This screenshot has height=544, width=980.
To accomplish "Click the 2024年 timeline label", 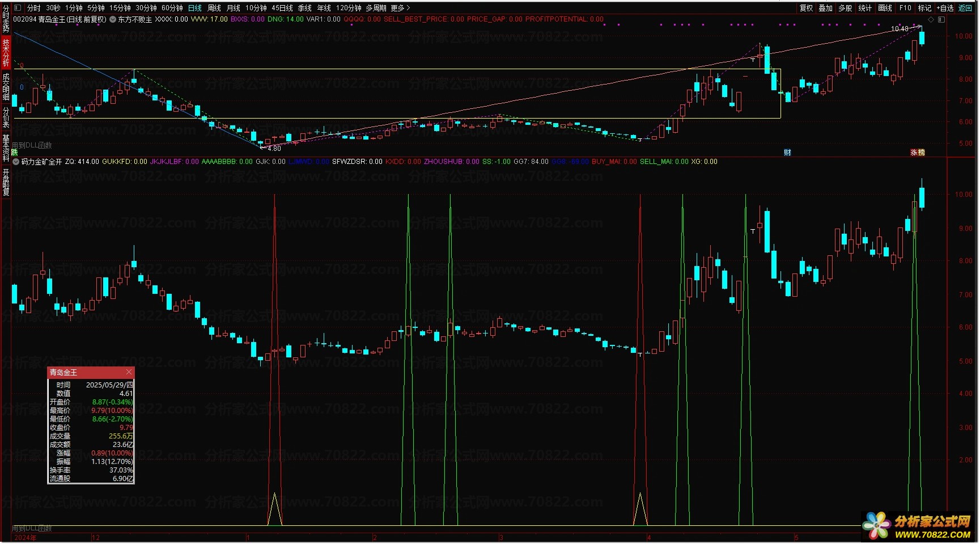I will coord(26,537).
